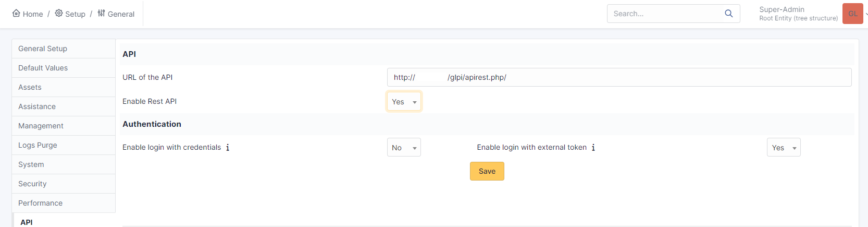Show info for external token login
This screenshot has width=868, height=227.
point(593,148)
